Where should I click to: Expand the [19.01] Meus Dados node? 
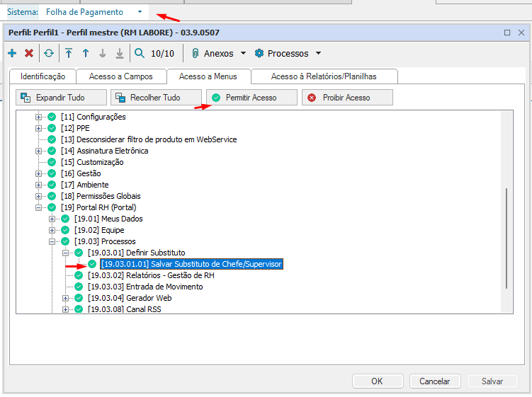point(52,219)
